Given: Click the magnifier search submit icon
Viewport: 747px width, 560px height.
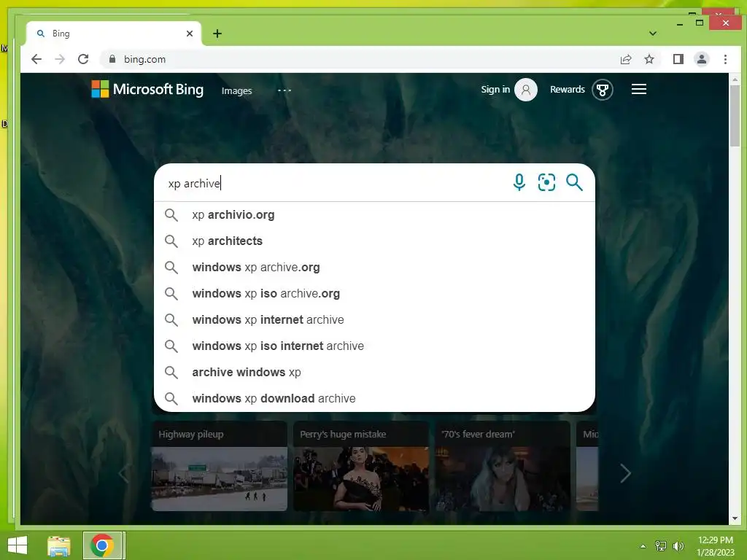Looking at the screenshot, I should [574, 182].
